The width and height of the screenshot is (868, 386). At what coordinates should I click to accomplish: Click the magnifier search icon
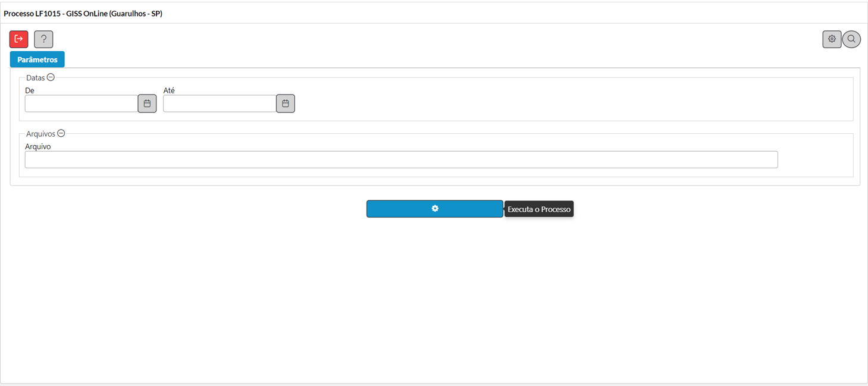[851, 39]
